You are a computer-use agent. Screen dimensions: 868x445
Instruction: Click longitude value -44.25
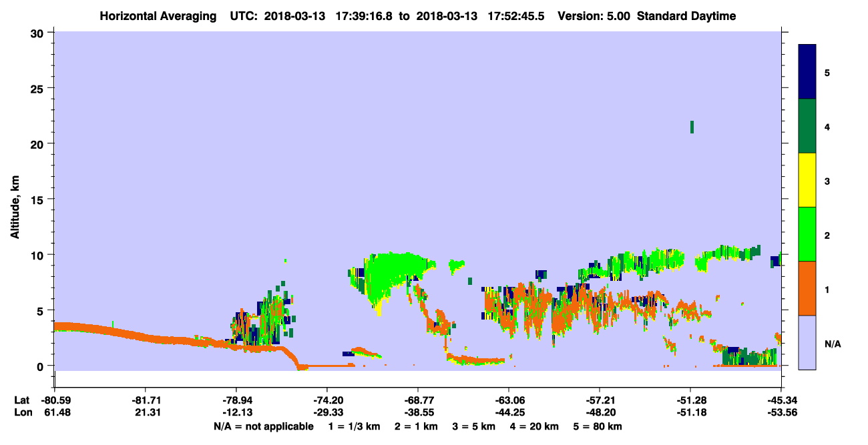click(509, 413)
